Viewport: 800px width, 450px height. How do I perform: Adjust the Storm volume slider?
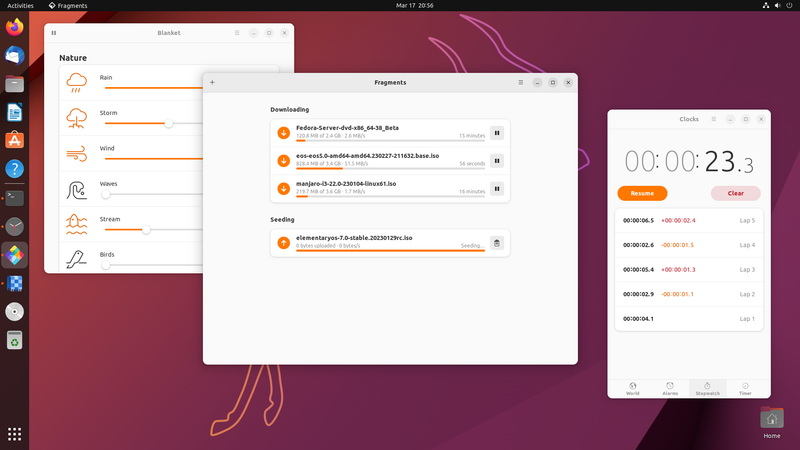coord(168,123)
